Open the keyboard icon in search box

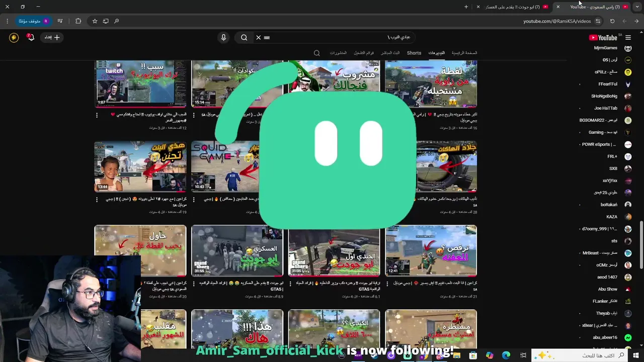click(x=267, y=38)
